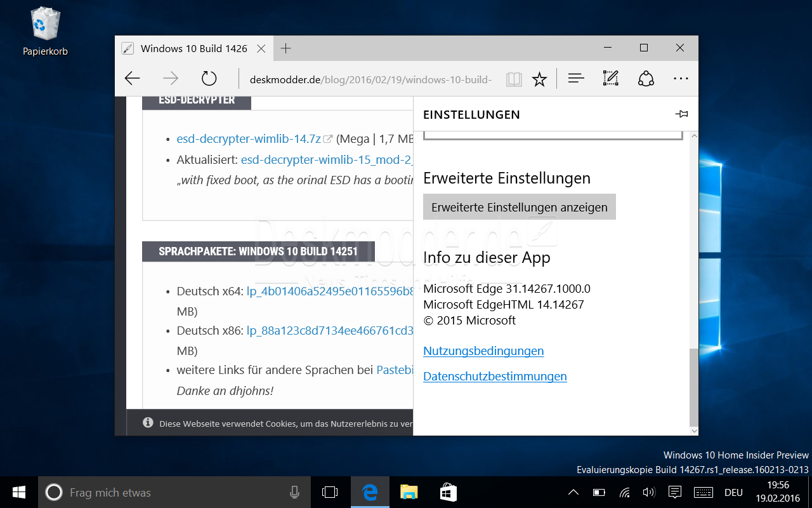
Task: Go back to the previous page
Action: (132, 79)
